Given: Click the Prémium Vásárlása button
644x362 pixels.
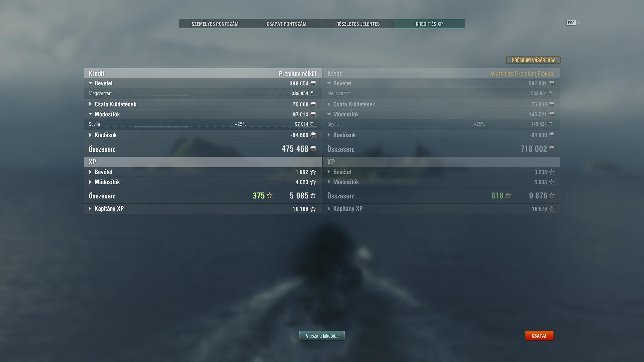Looking at the screenshot, I should click(x=533, y=60).
